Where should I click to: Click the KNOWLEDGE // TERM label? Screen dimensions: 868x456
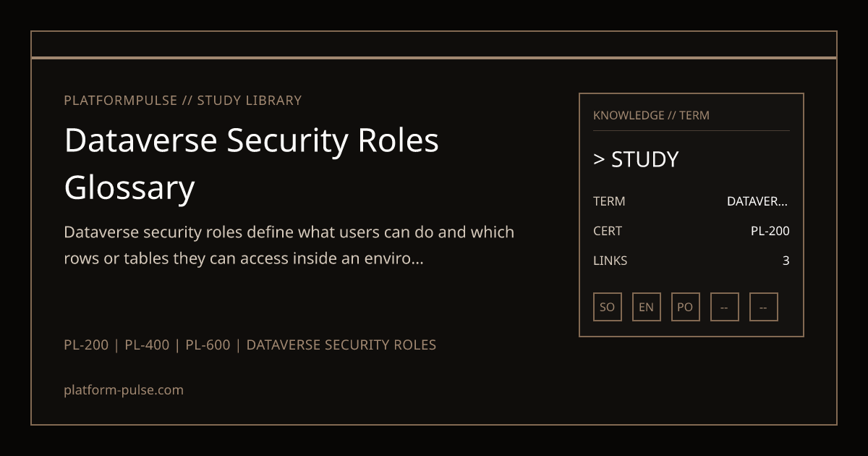(x=651, y=115)
